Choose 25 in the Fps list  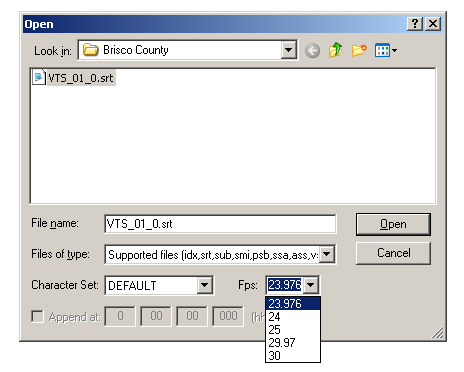[x=293, y=330]
